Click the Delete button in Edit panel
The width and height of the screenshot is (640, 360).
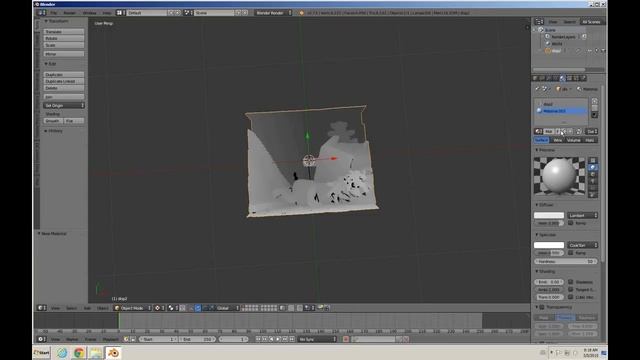click(x=64, y=88)
